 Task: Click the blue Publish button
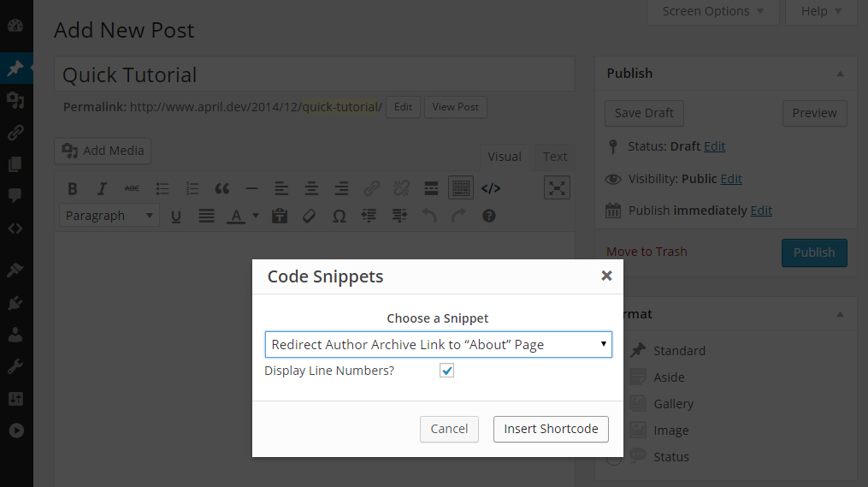[x=814, y=252]
